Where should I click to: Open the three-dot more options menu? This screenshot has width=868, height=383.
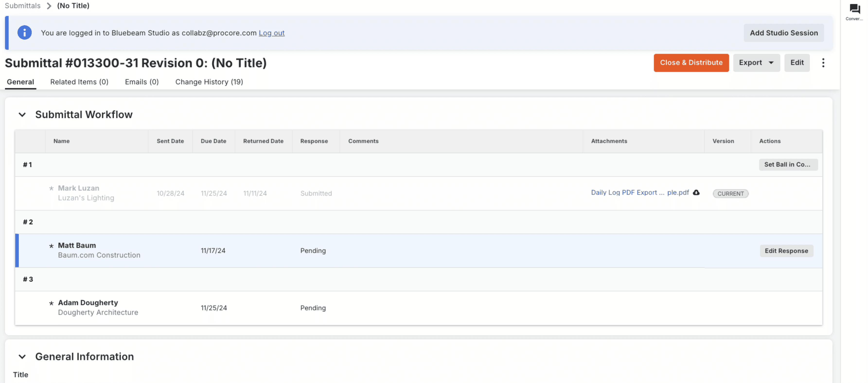pyautogui.click(x=823, y=63)
